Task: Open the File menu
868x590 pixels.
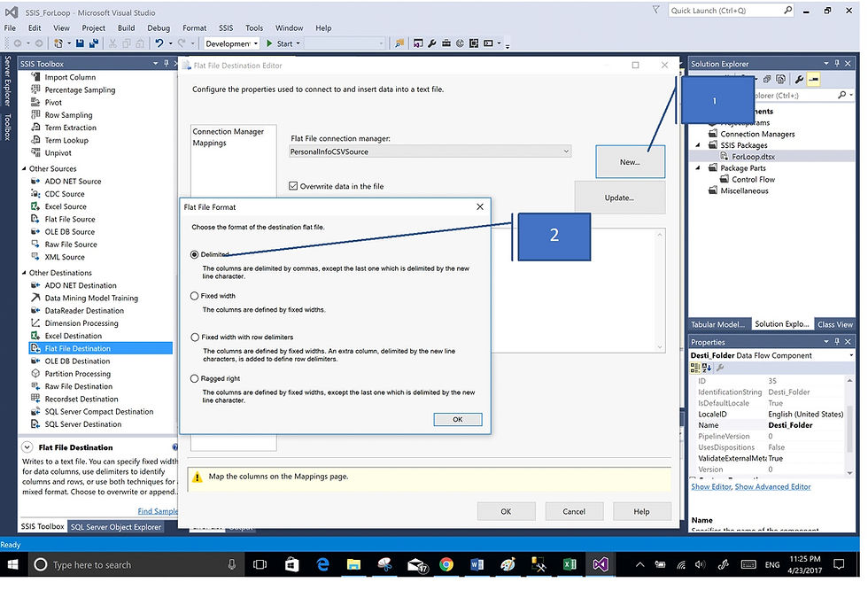Action: (10, 27)
